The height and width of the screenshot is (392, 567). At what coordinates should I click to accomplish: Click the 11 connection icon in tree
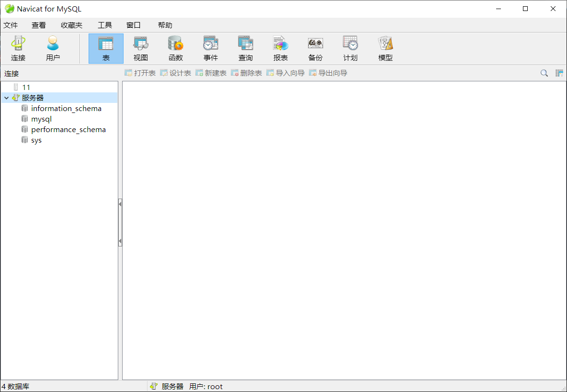(15, 87)
